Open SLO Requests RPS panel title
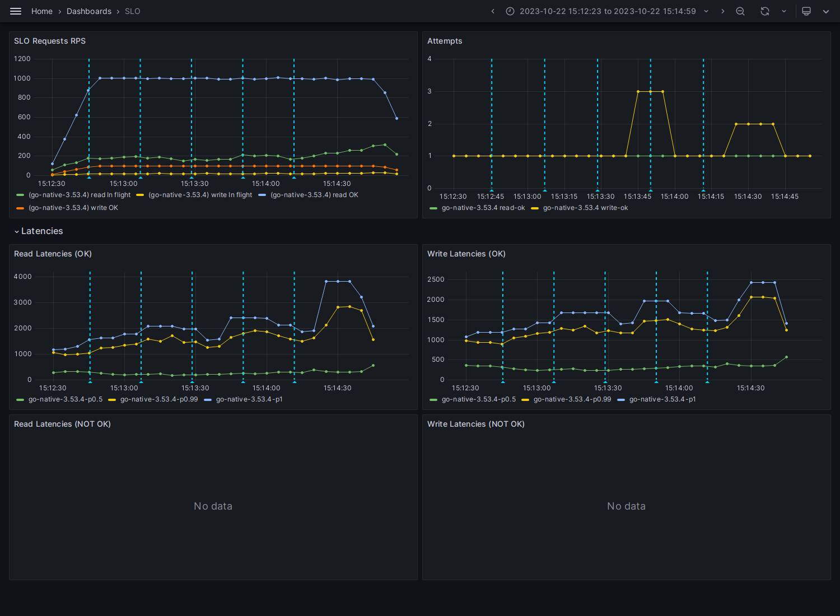The image size is (840, 616). click(x=50, y=41)
